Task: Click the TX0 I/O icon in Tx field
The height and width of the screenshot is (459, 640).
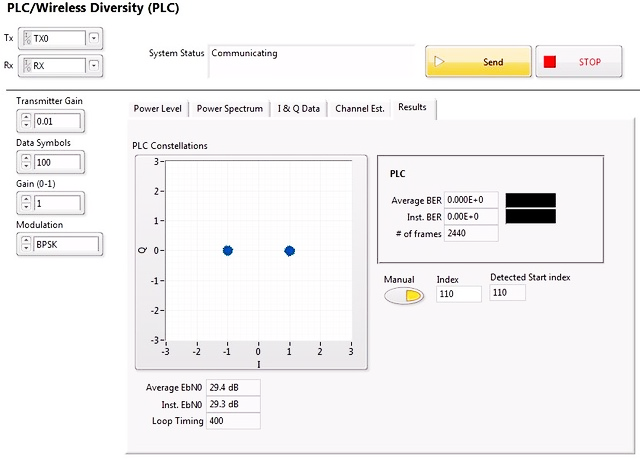Action: (x=27, y=39)
